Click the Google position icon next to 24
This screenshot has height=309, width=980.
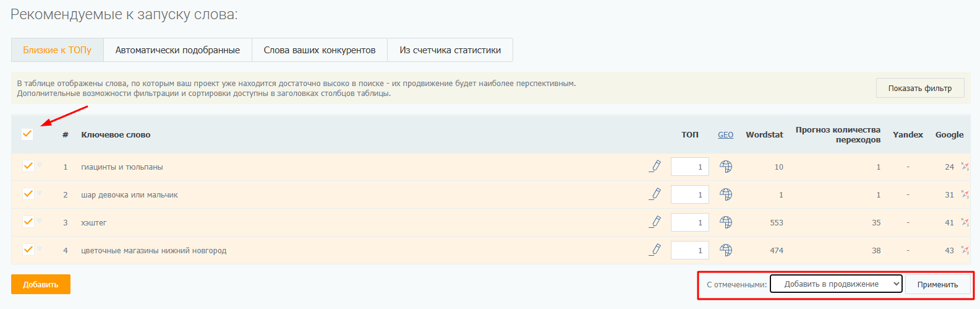(965, 167)
